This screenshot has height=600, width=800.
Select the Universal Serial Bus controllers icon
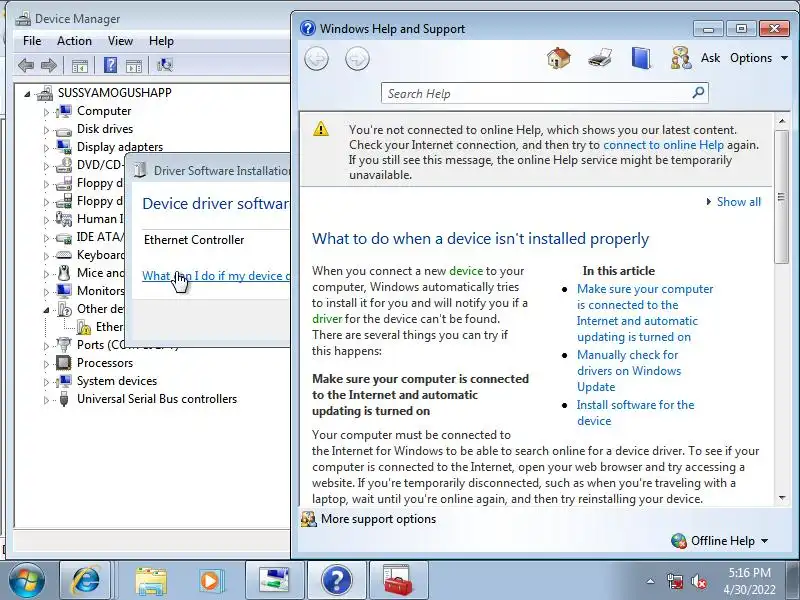point(64,399)
